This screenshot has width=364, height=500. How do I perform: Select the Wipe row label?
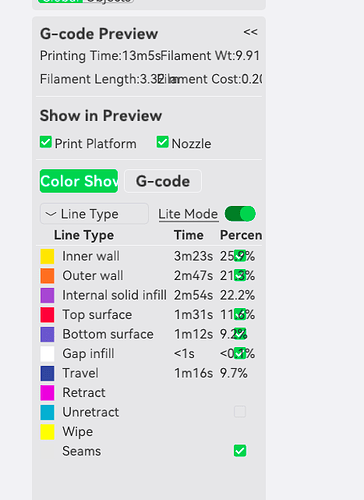tap(78, 432)
